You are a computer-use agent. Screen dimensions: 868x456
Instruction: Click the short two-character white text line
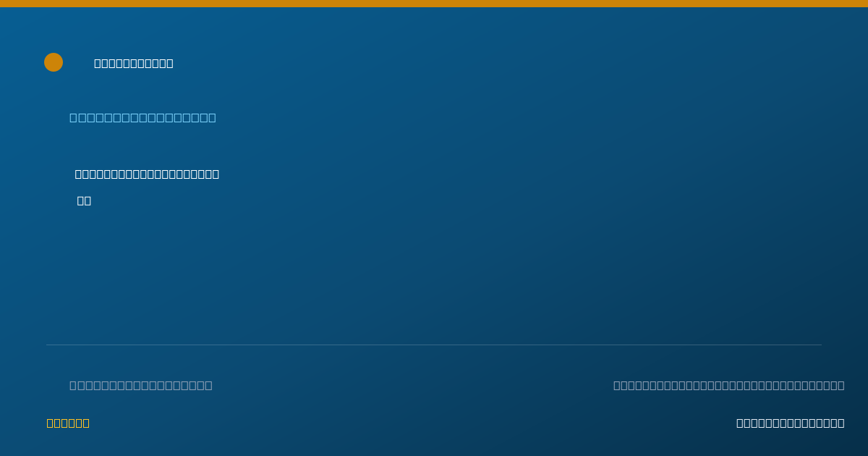(84, 200)
